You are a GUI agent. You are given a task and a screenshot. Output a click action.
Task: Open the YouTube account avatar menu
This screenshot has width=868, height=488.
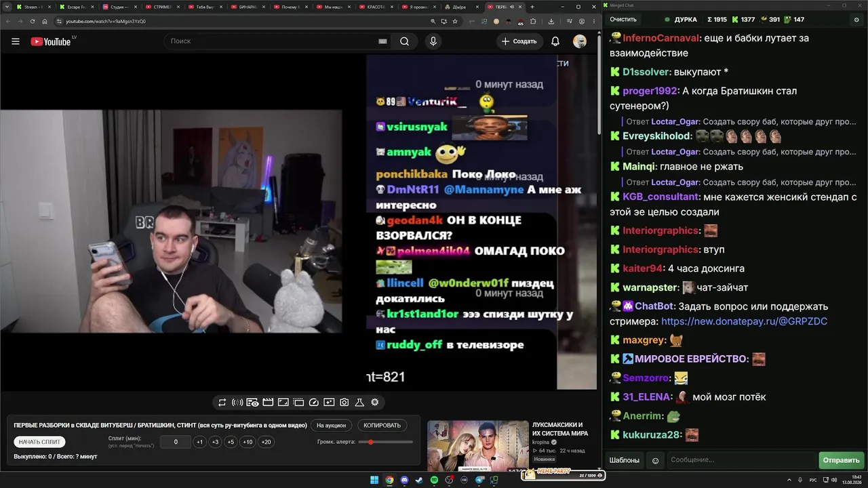point(580,41)
